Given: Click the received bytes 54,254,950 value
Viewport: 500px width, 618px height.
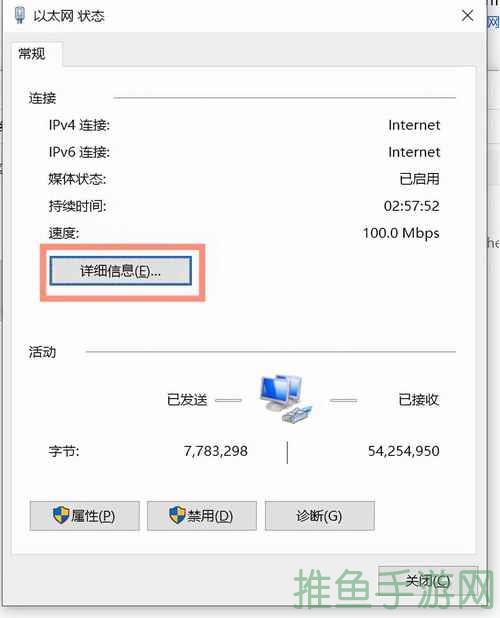Looking at the screenshot, I should coord(403,451).
